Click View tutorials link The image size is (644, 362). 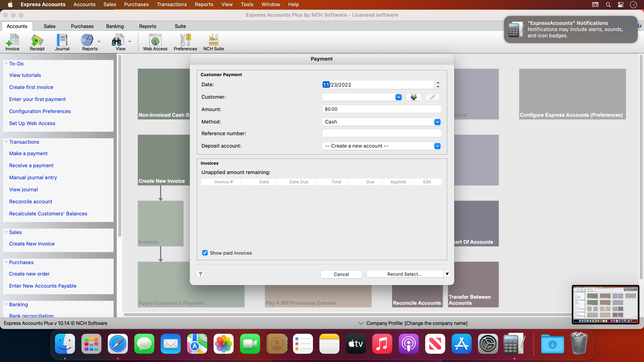25,75
